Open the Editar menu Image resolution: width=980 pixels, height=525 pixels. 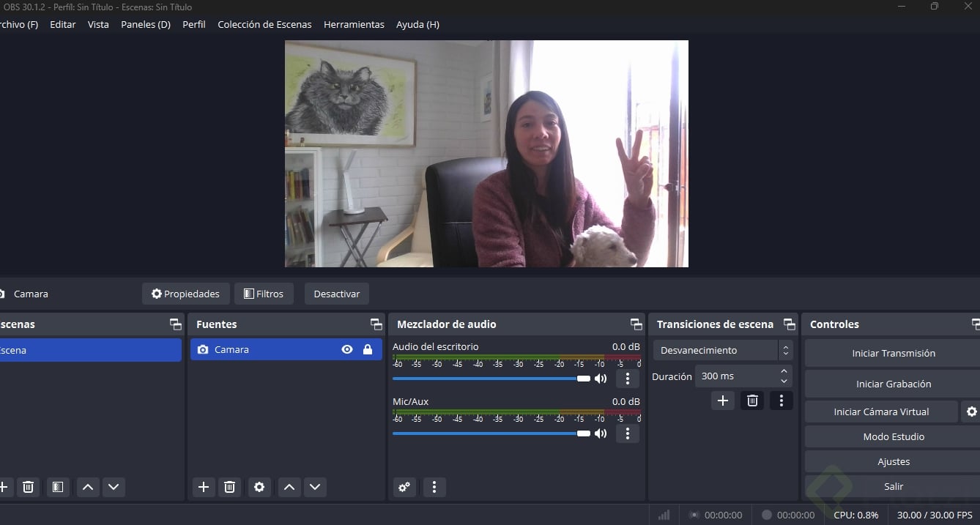(63, 24)
